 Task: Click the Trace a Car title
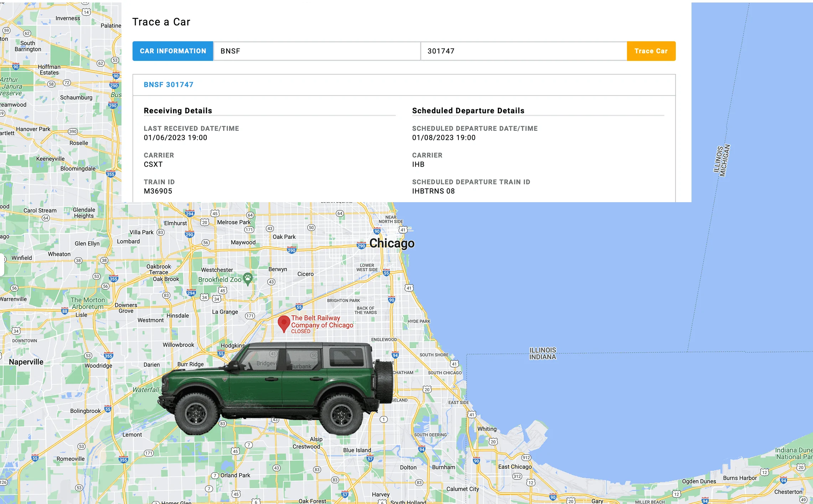pos(161,22)
